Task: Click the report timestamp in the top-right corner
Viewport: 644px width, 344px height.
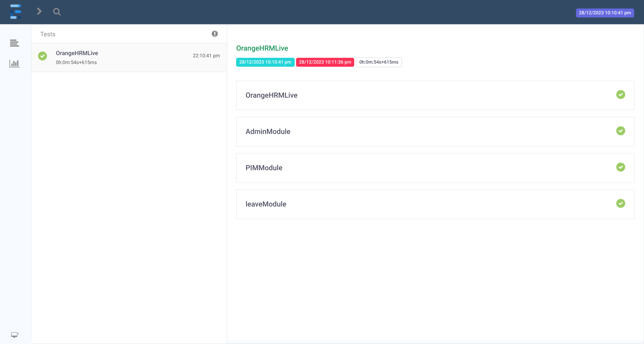Action: pyautogui.click(x=605, y=13)
